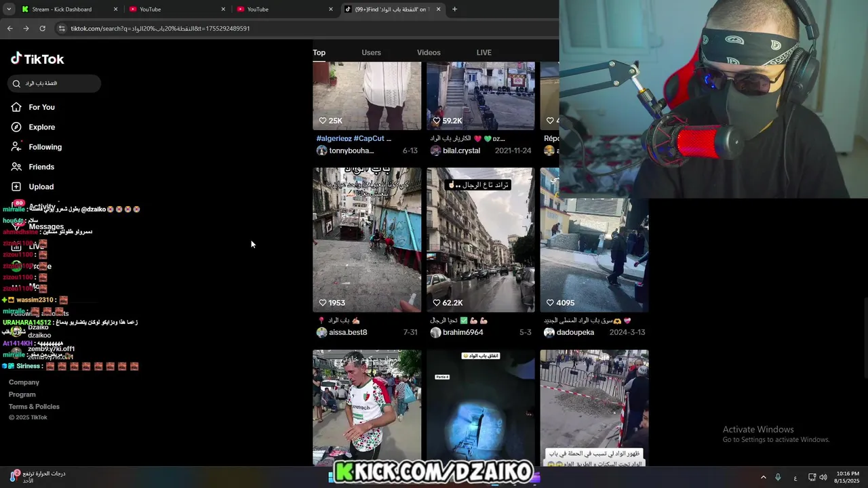Open the bilal.crystal profile link
Image resolution: width=868 pixels, height=488 pixels.
tap(461, 150)
